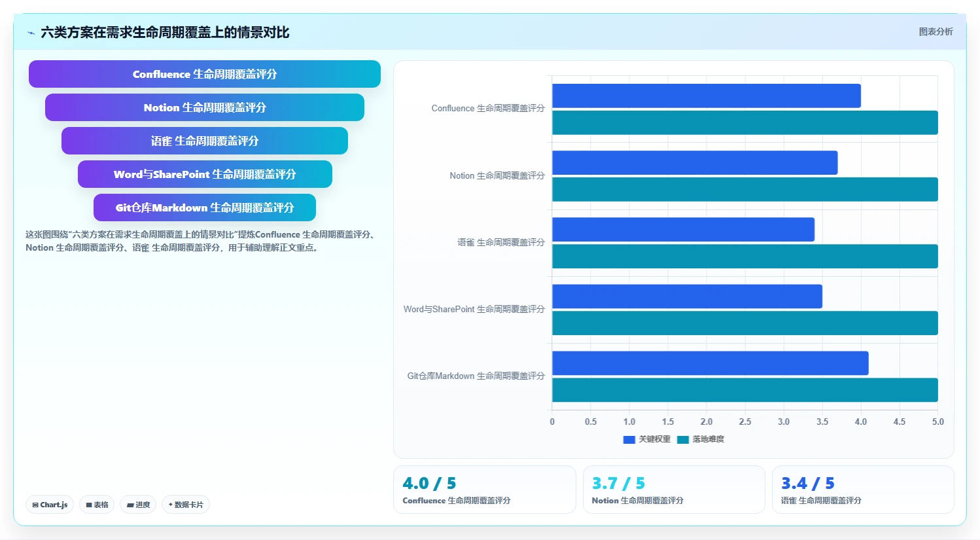The height and width of the screenshot is (540, 980).
Task: Click Notion teal 落地难度 bar in chart
Action: pos(745,189)
